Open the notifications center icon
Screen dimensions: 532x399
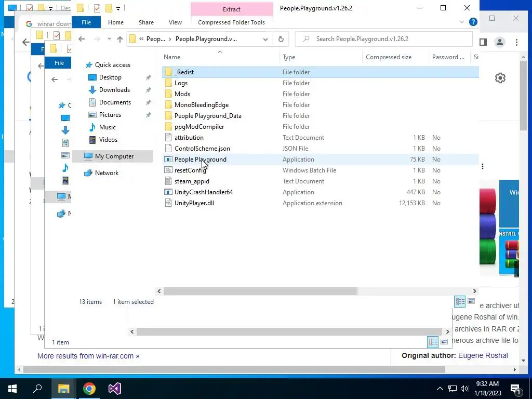515,389
